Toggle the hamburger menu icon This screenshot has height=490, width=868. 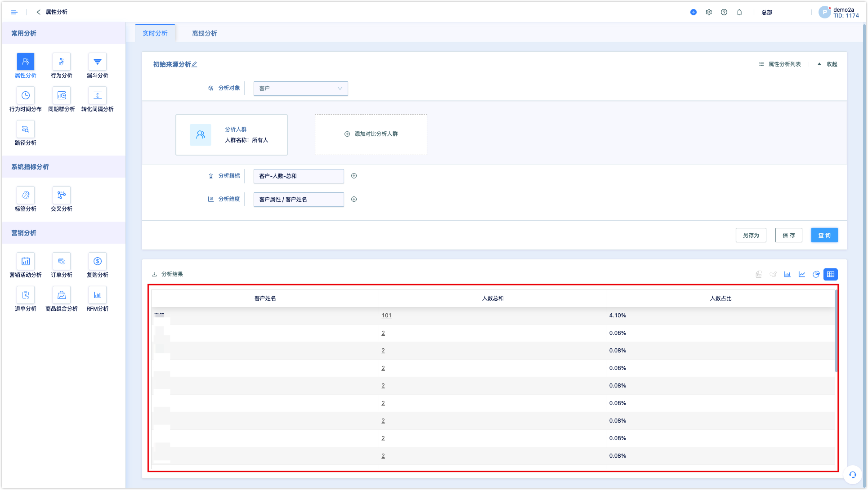click(14, 12)
